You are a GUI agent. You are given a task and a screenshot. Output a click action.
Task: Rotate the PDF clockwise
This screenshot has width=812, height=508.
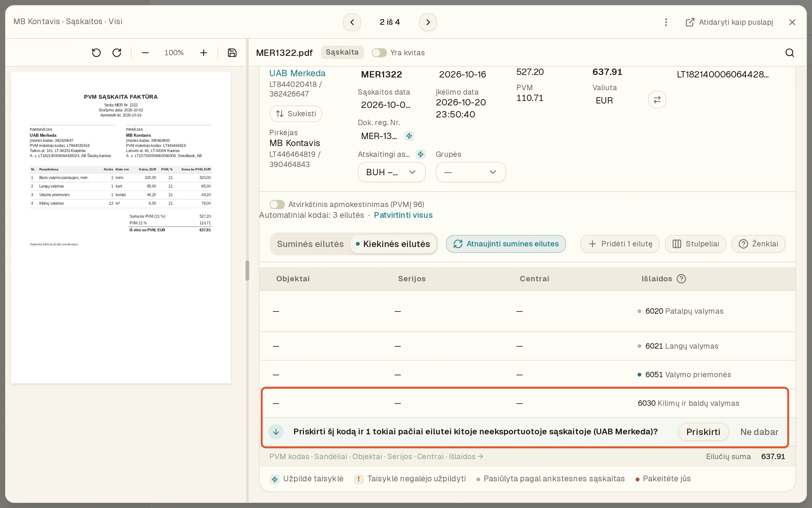pos(117,53)
